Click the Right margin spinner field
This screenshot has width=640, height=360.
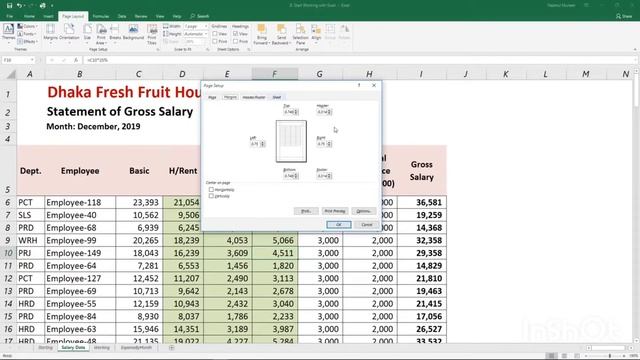point(324,144)
